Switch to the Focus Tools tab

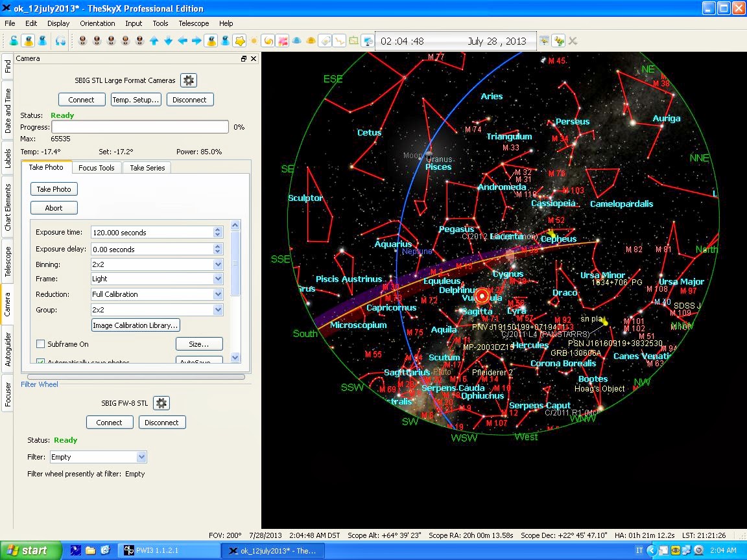97,168
